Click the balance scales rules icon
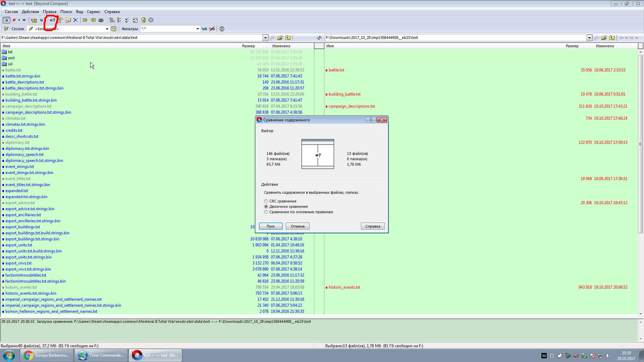644x362 pixels. coord(222,29)
